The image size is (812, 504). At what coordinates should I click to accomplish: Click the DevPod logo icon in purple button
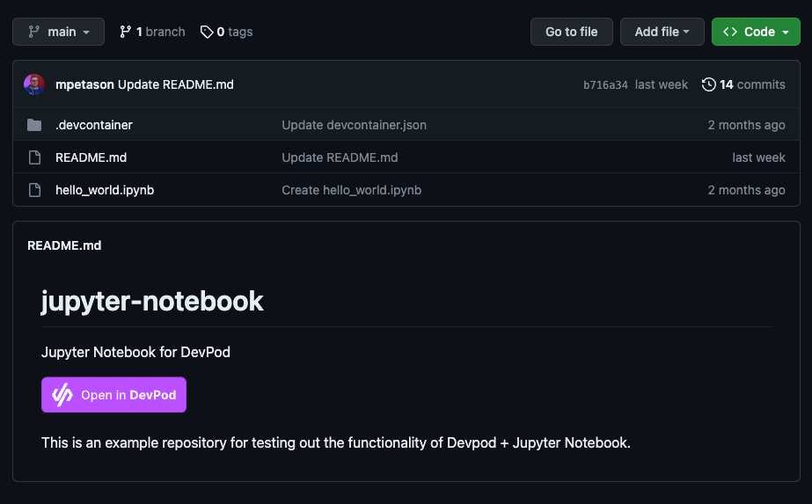pos(62,395)
